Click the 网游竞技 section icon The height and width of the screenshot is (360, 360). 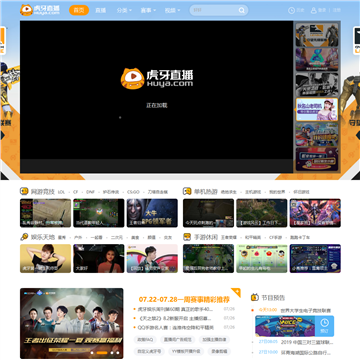point(24,191)
